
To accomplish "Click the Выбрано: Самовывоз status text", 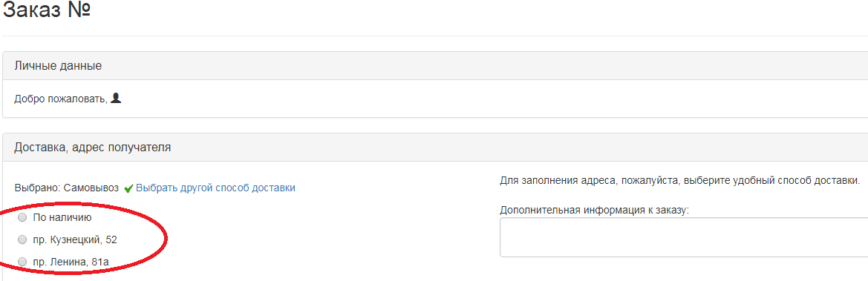I will 66,188.
